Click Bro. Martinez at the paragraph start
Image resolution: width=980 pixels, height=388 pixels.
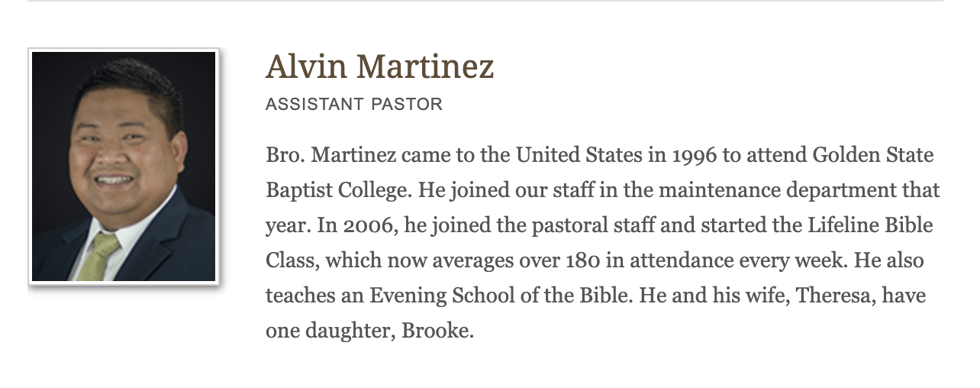(x=330, y=155)
